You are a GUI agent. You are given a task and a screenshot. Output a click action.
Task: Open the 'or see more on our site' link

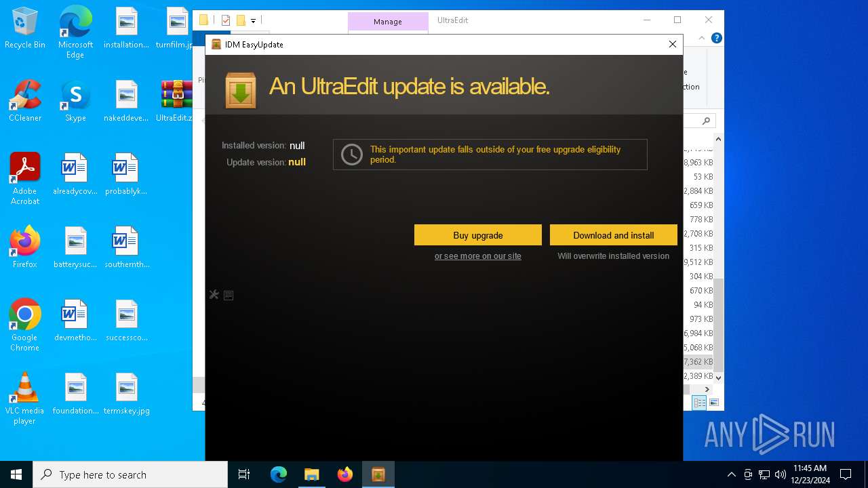pos(478,256)
